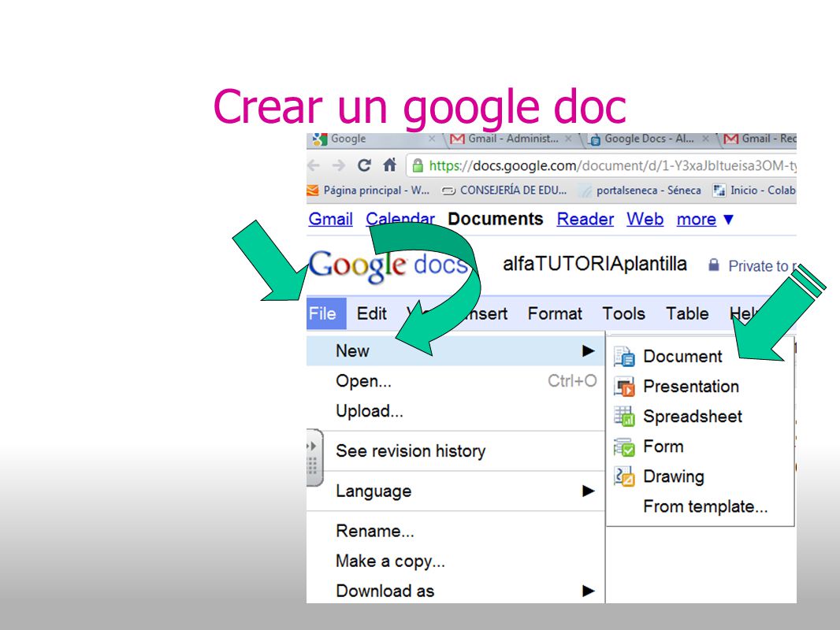Click the Document icon in New submenu

coord(624,357)
